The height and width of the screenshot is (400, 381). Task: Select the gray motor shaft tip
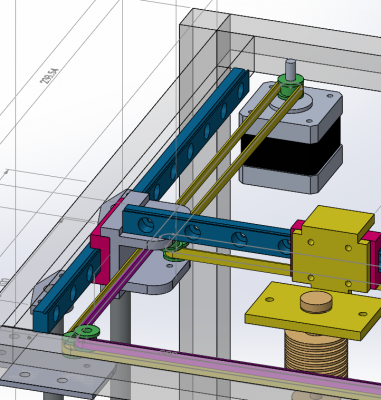[291, 68]
